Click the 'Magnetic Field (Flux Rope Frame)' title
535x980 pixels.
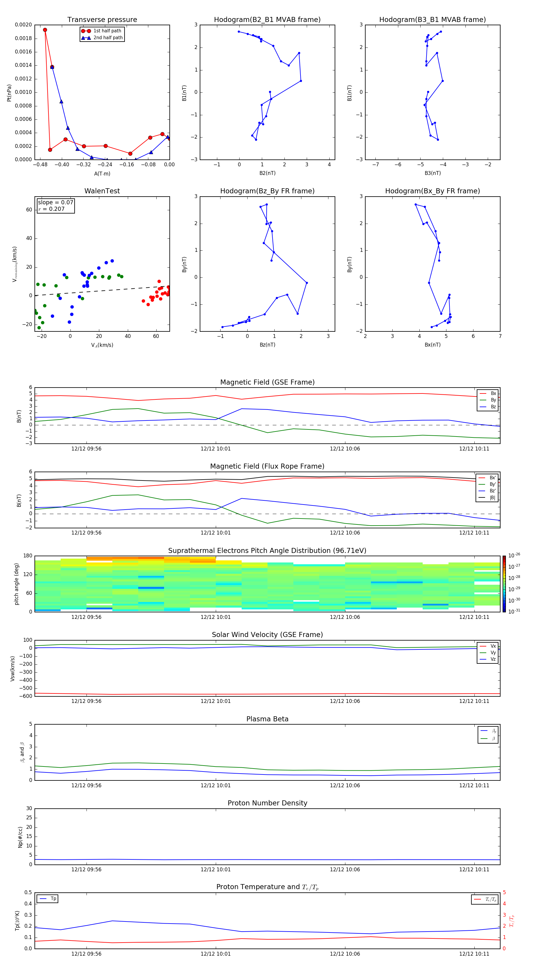(x=267, y=467)
